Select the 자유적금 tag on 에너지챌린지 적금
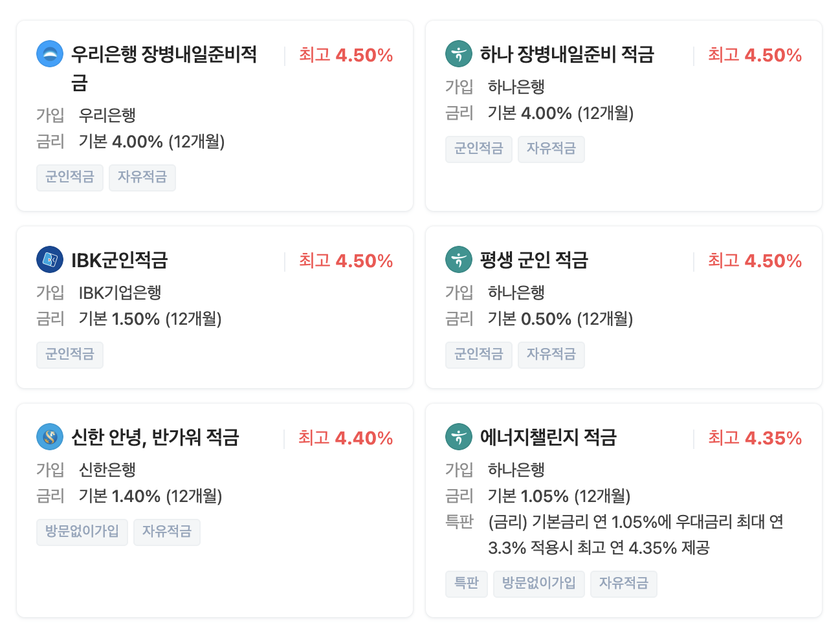Image resolution: width=840 pixels, height=634 pixels. [x=623, y=583]
